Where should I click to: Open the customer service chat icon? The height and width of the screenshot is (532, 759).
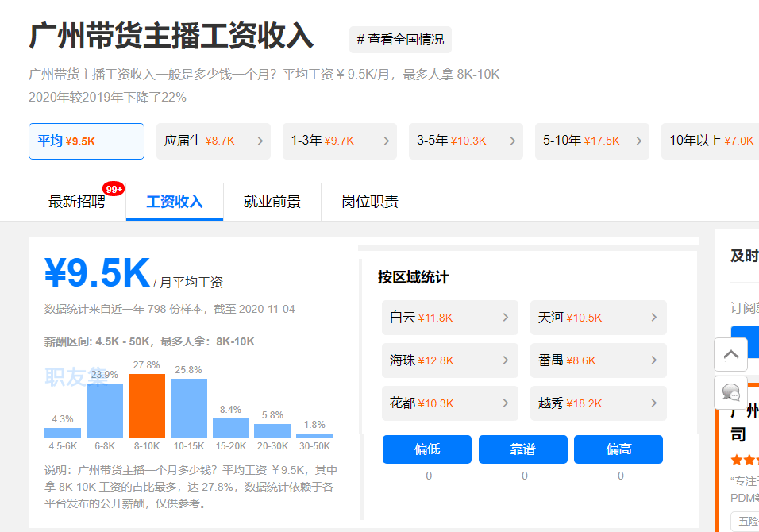[x=730, y=392]
